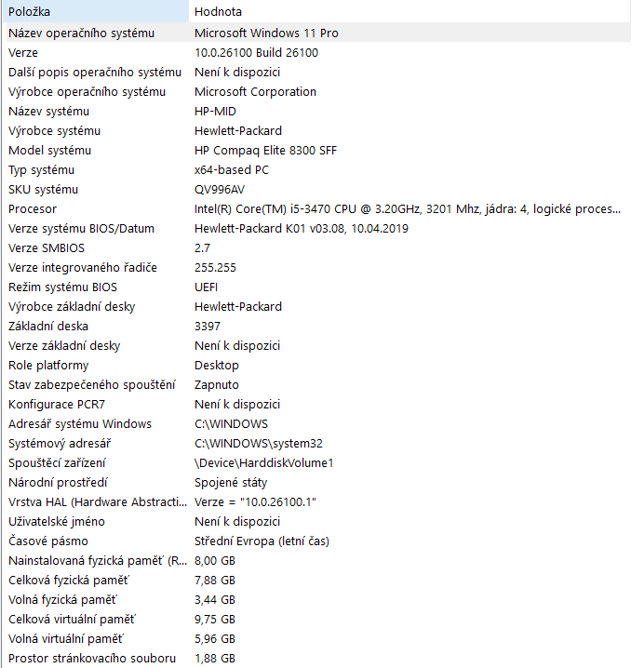Image resolution: width=644 pixels, height=668 pixels.
Task: Click the value 'Microsoft Corporation'
Action: pyautogui.click(x=255, y=92)
